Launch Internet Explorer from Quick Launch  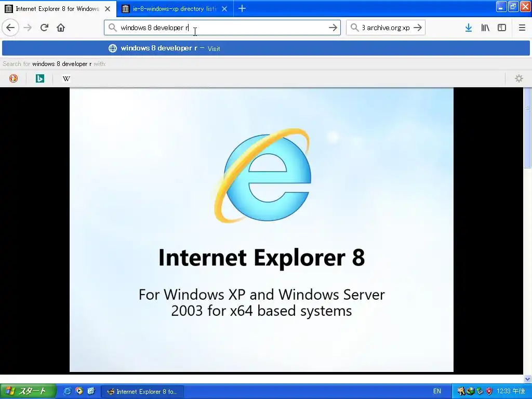point(67,391)
